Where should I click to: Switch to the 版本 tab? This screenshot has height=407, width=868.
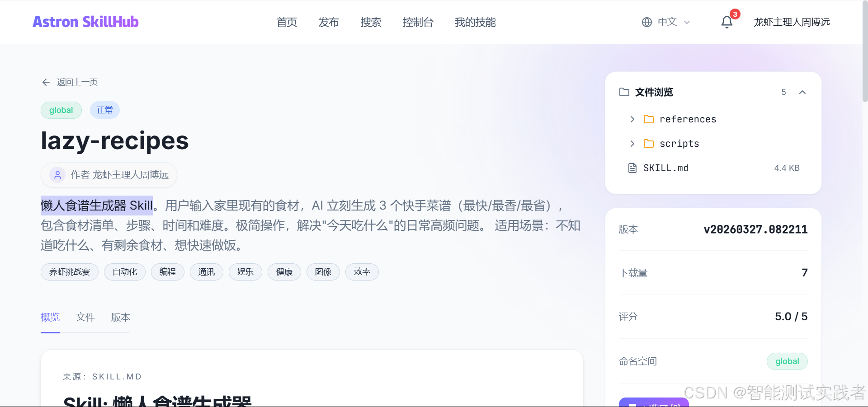pyautogui.click(x=121, y=317)
